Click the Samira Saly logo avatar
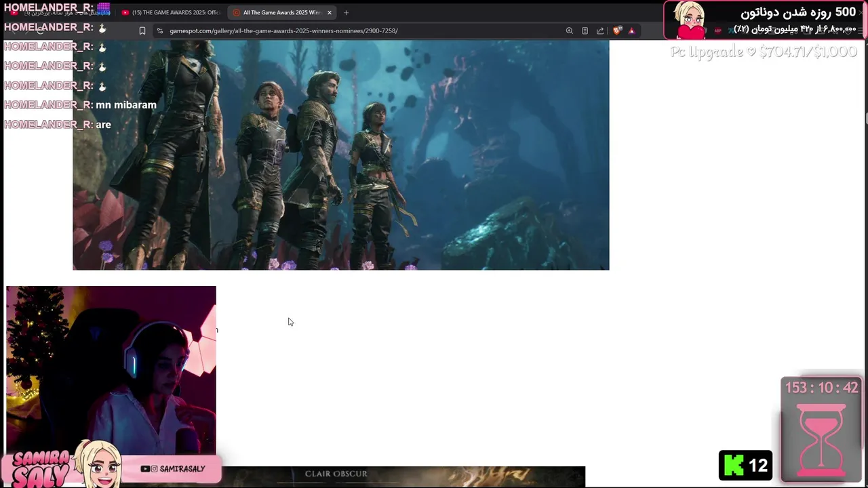Image resolution: width=868 pixels, height=488 pixels. [x=100, y=464]
